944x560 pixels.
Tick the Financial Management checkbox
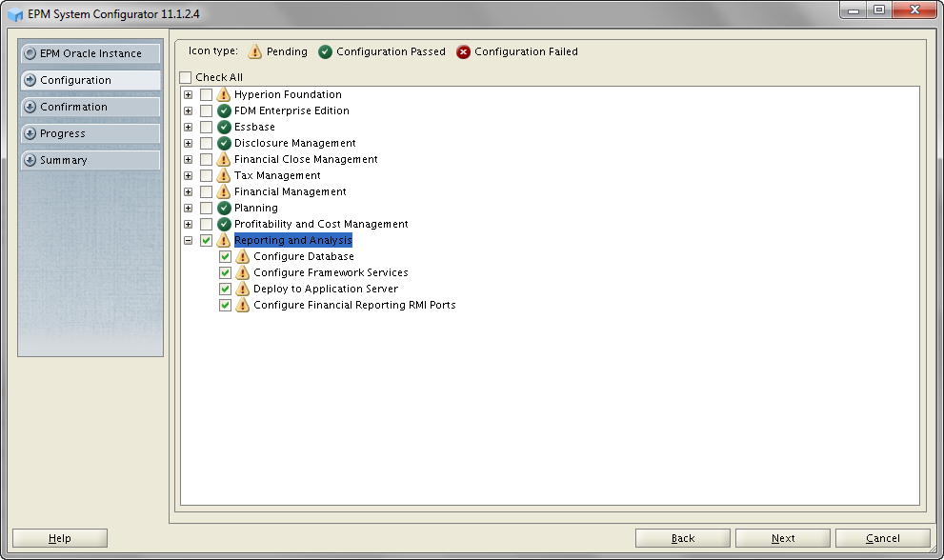[206, 191]
